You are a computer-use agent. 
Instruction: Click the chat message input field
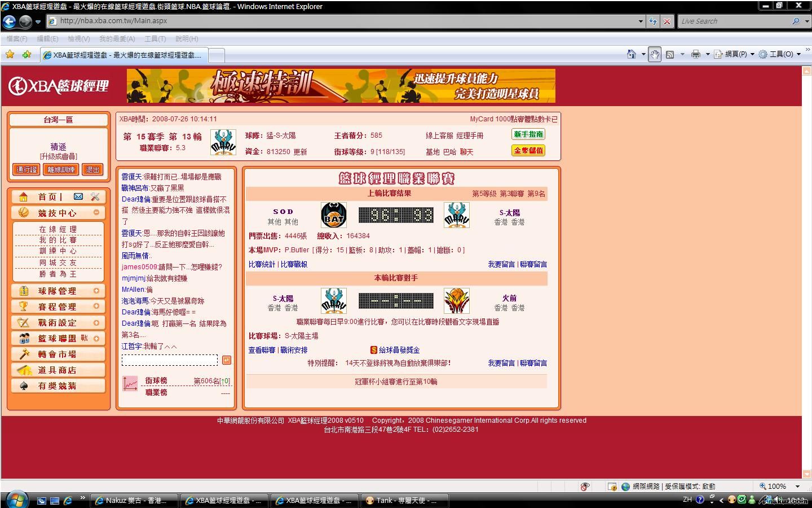tap(169, 360)
